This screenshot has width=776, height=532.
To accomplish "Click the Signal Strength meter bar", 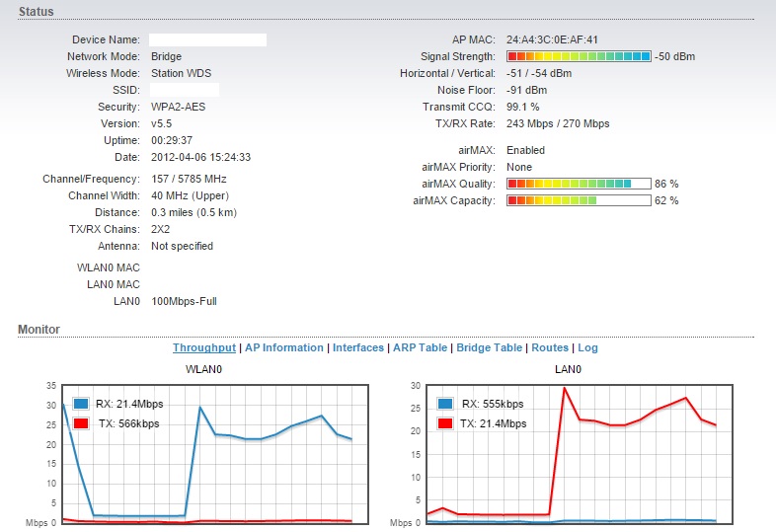I will pos(579,56).
